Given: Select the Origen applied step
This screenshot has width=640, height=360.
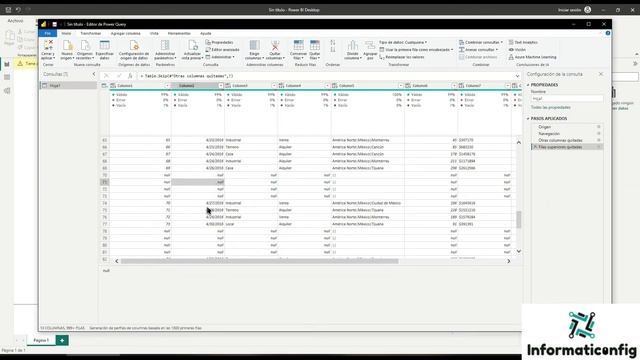Looking at the screenshot, I should coord(567,127).
